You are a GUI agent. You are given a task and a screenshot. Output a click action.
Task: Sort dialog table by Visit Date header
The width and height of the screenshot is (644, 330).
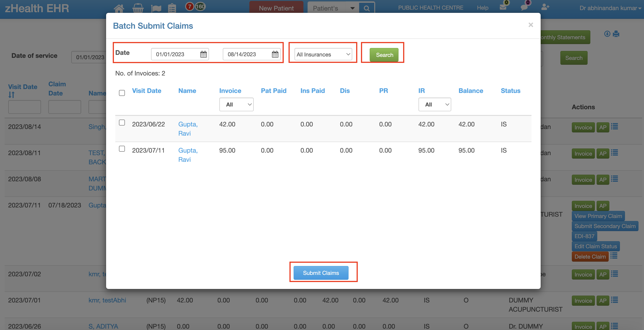[x=146, y=91]
